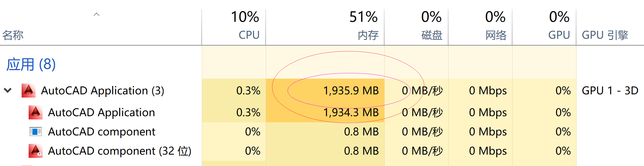Select the AutoCAD component (32 位) row
644x166 pixels.
(322, 151)
